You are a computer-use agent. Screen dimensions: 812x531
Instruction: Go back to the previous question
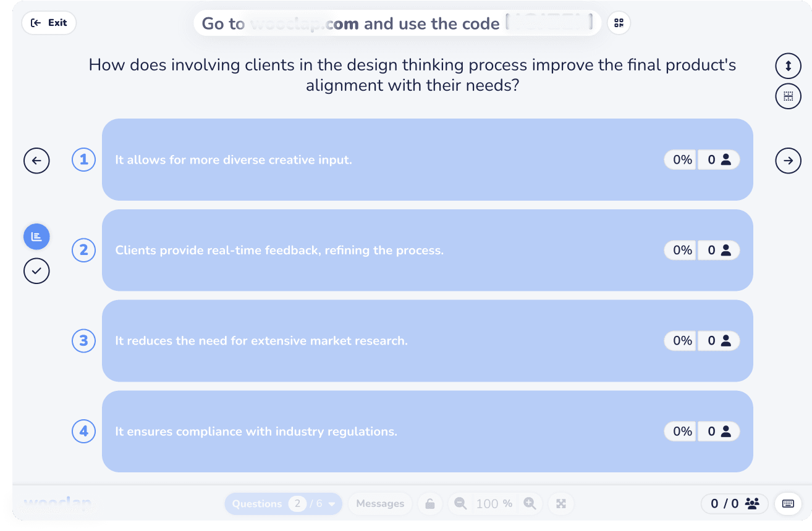36,161
